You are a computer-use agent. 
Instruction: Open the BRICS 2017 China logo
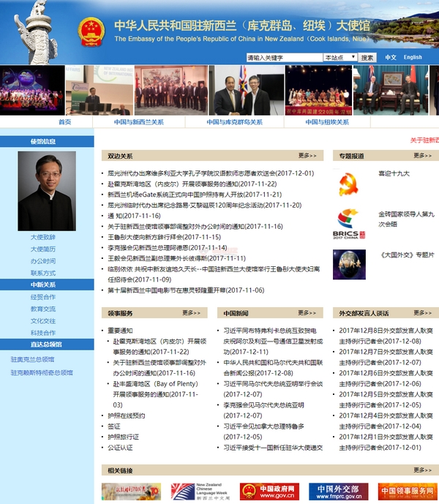[349, 224]
